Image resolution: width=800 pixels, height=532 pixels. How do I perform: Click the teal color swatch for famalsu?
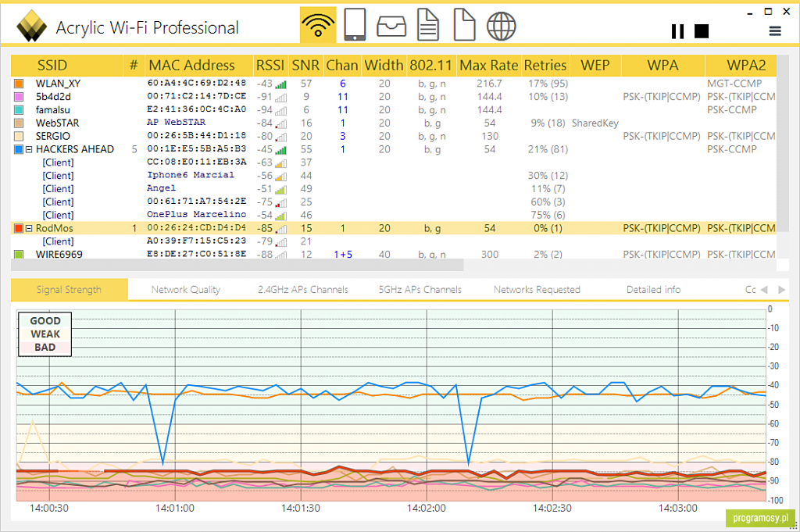pyautogui.click(x=19, y=110)
